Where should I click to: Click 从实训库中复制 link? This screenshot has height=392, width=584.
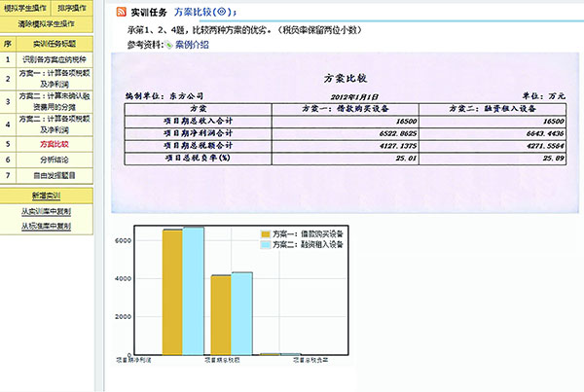[47, 211]
